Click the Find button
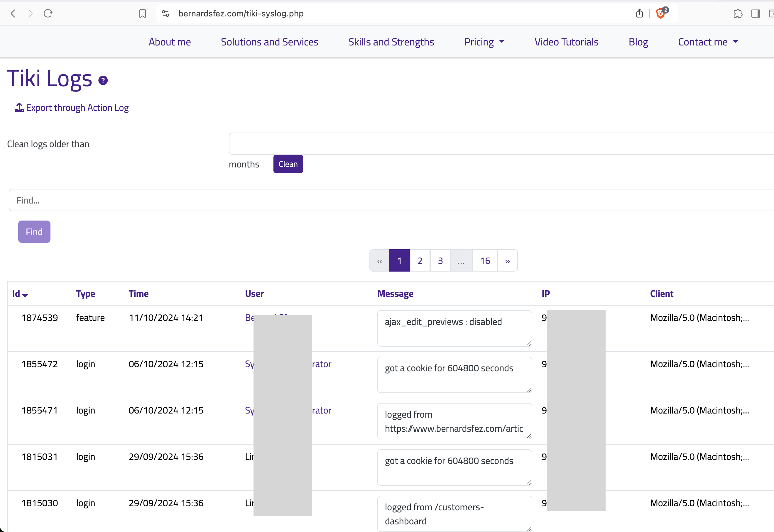 (34, 232)
